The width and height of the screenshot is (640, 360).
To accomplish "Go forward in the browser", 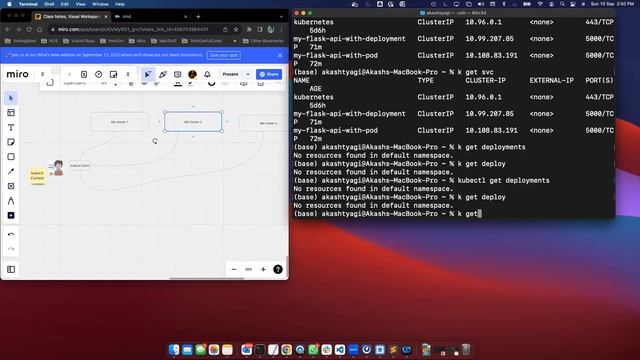I will tap(18, 29).
